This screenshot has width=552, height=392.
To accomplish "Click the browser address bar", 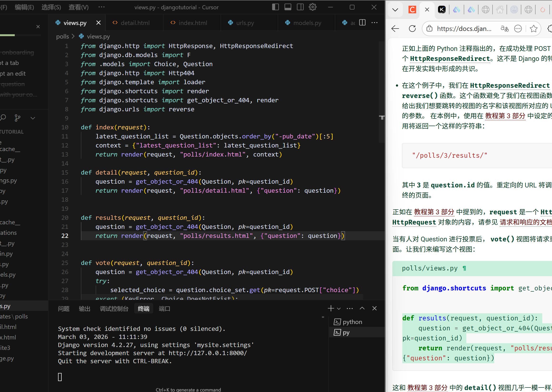I will point(464,29).
